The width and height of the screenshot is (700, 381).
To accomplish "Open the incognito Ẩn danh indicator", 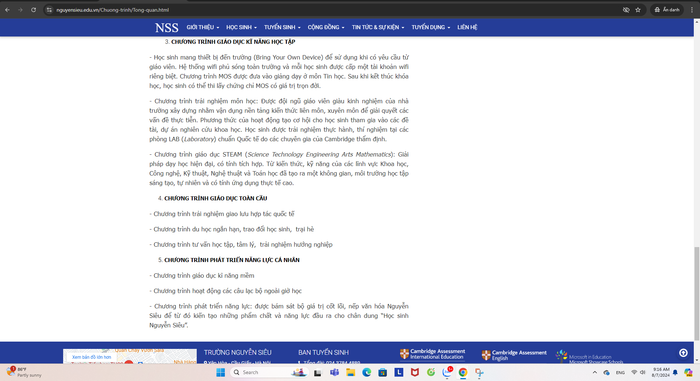I will pyautogui.click(x=667, y=10).
